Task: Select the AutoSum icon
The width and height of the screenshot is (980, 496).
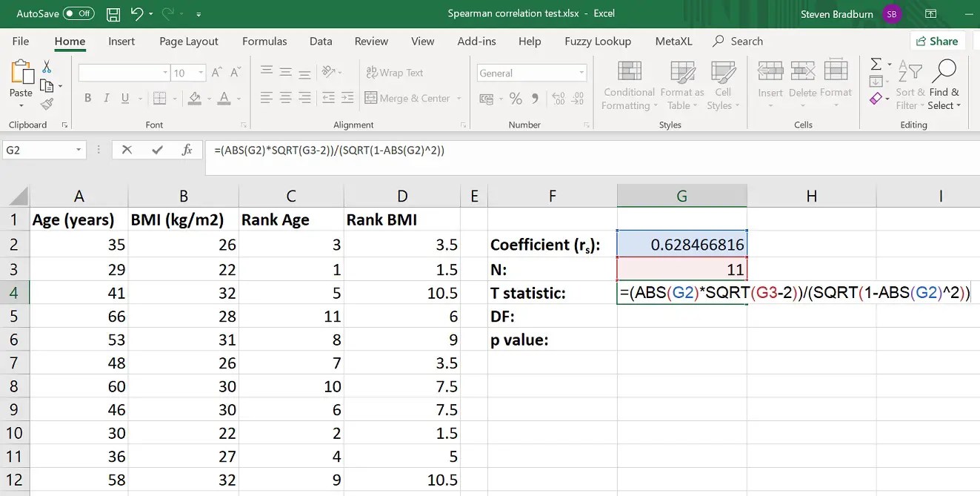Action: [875, 65]
